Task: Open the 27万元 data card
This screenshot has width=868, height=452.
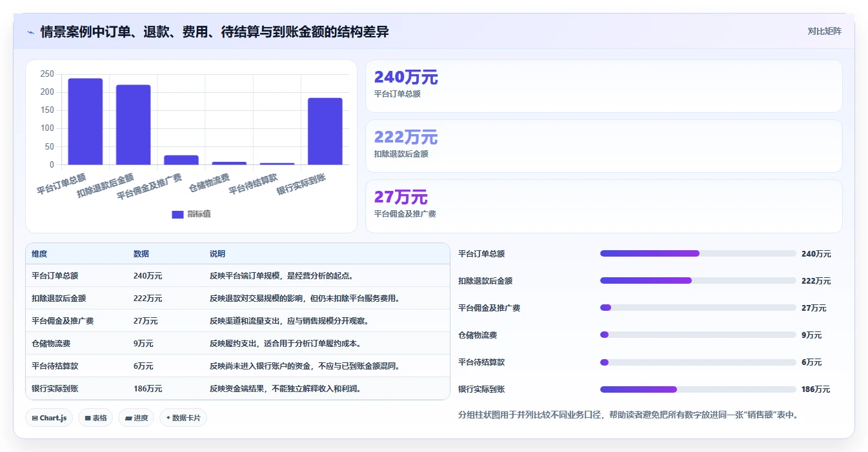Action: click(x=604, y=206)
